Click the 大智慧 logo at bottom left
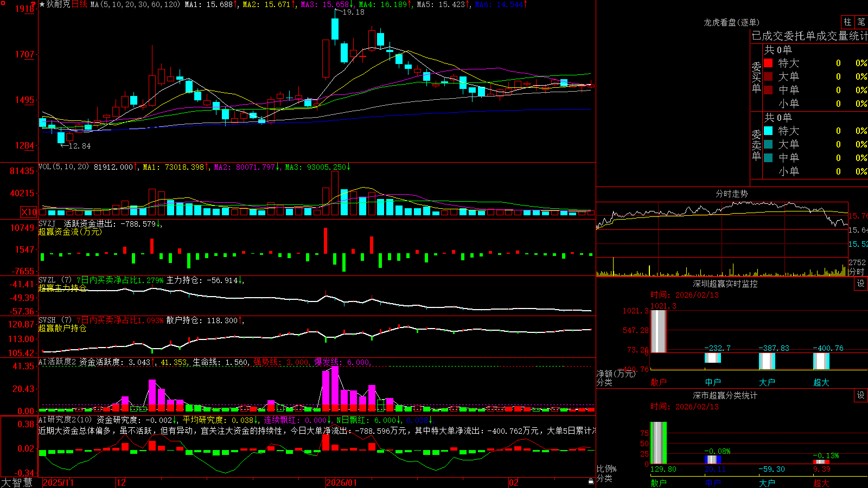The image size is (868, 488). [17, 482]
